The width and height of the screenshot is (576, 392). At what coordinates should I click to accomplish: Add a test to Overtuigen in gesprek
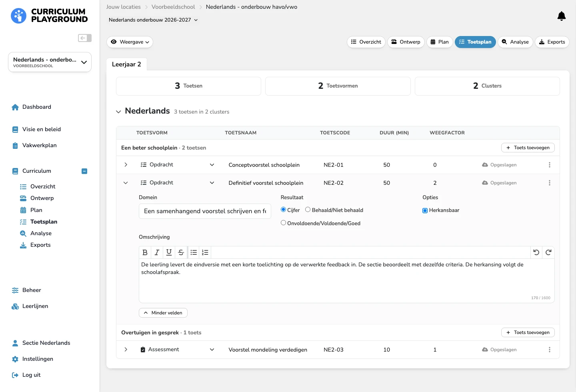click(528, 332)
